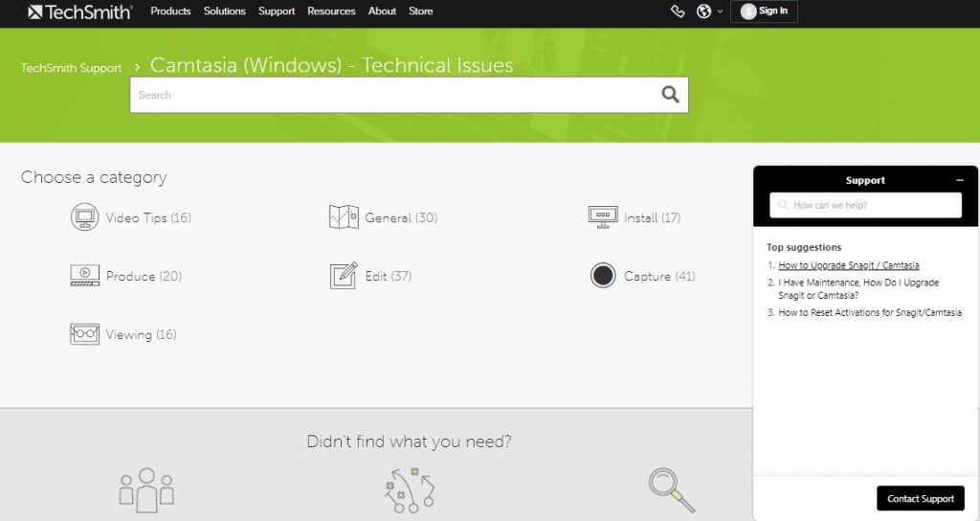
Task: Expand the language dropdown arrow
Action: pos(720,11)
